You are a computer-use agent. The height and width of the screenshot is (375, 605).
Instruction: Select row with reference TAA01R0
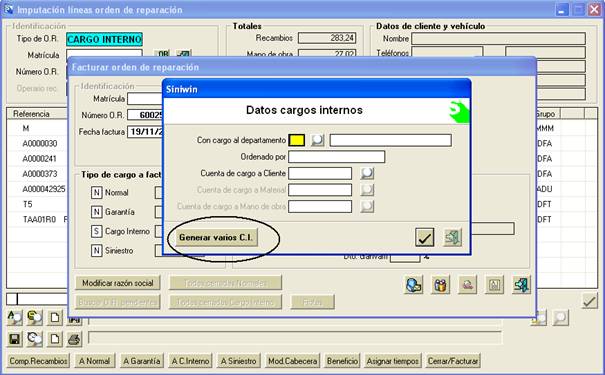point(39,220)
